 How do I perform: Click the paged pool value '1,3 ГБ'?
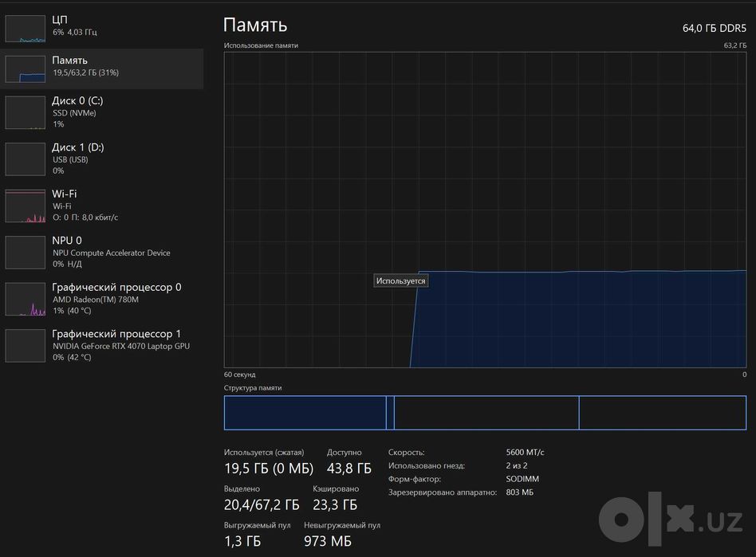pyautogui.click(x=242, y=542)
